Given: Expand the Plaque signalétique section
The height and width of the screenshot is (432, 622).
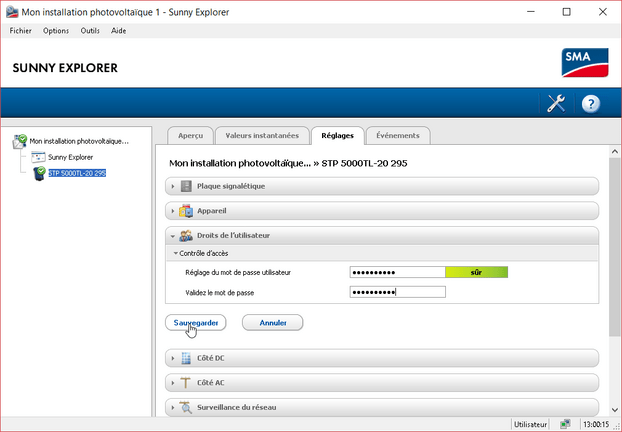Looking at the screenshot, I should click(x=173, y=186).
